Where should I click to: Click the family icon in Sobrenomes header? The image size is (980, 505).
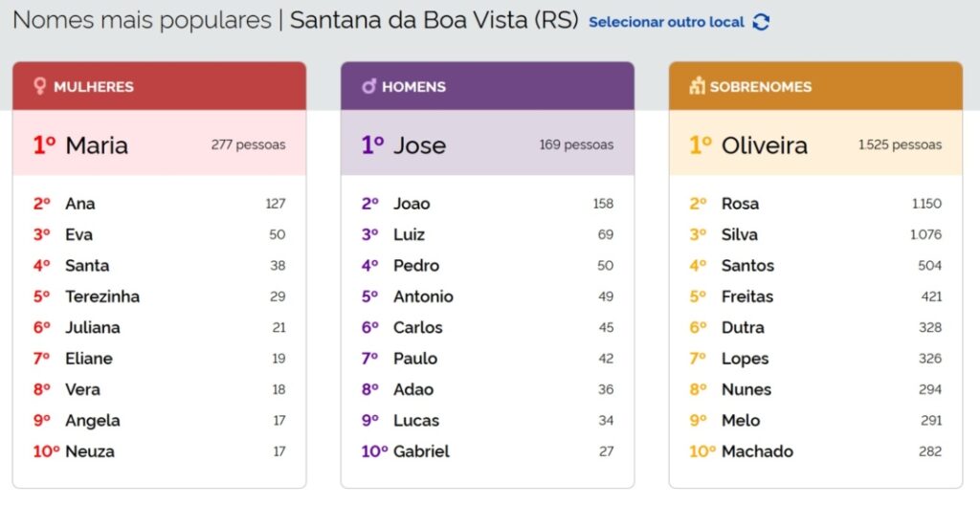pyautogui.click(x=697, y=86)
